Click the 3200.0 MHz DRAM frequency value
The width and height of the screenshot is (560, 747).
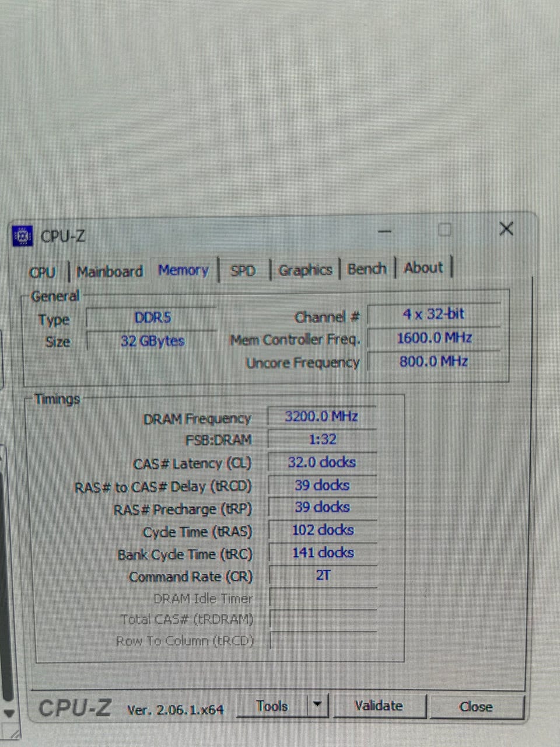click(321, 416)
